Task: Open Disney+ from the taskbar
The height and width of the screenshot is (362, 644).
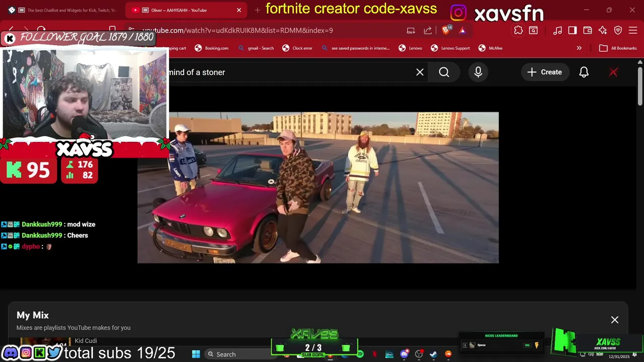Action: 389,354
